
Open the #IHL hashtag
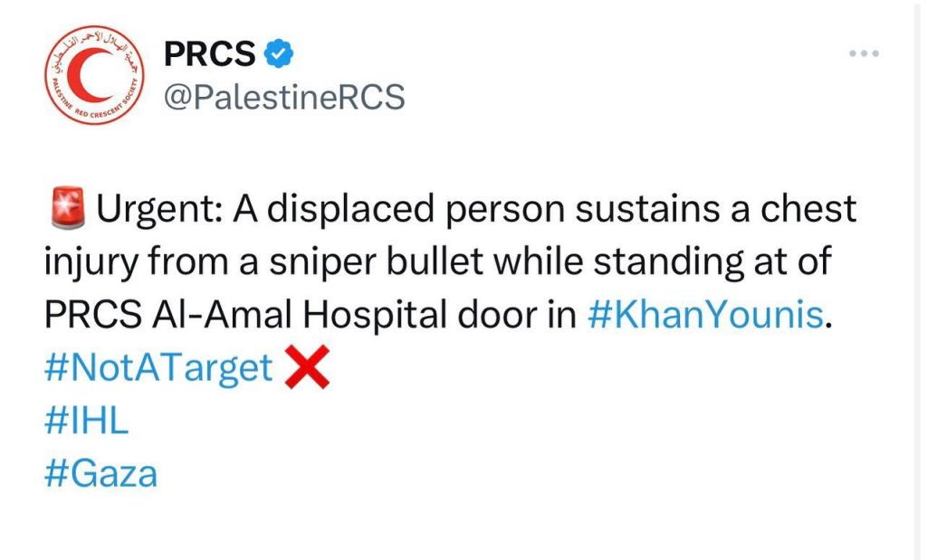coord(86,421)
